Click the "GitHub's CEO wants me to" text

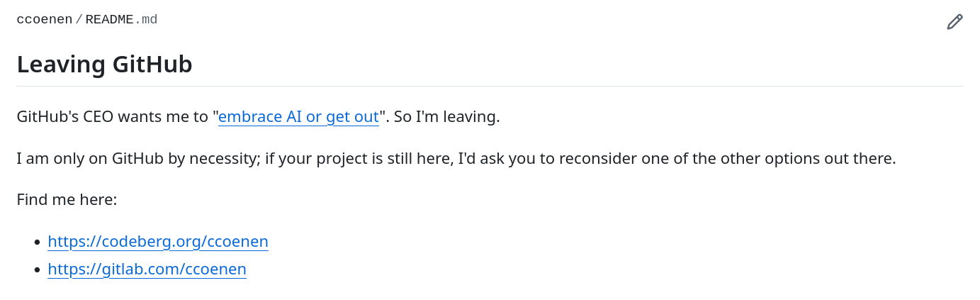coord(113,116)
